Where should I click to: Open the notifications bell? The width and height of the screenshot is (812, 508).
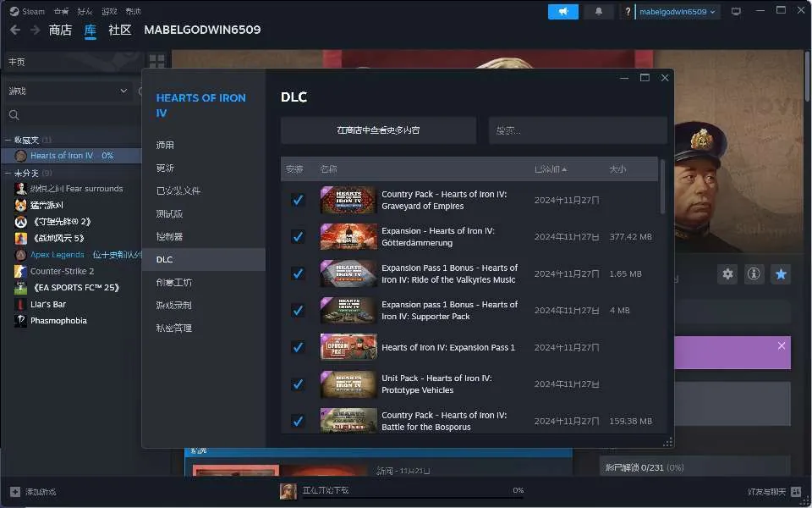tap(600, 12)
